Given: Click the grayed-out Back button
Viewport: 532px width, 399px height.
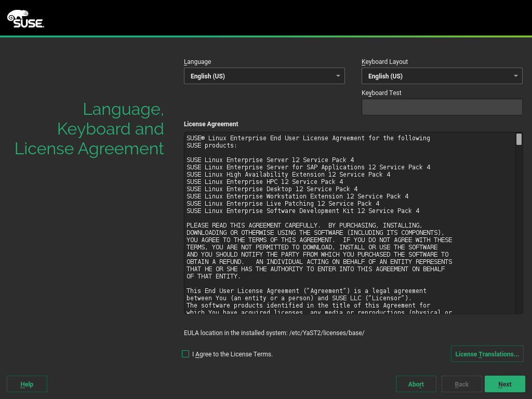Looking at the screenshot, I should [x=461, y=384].
